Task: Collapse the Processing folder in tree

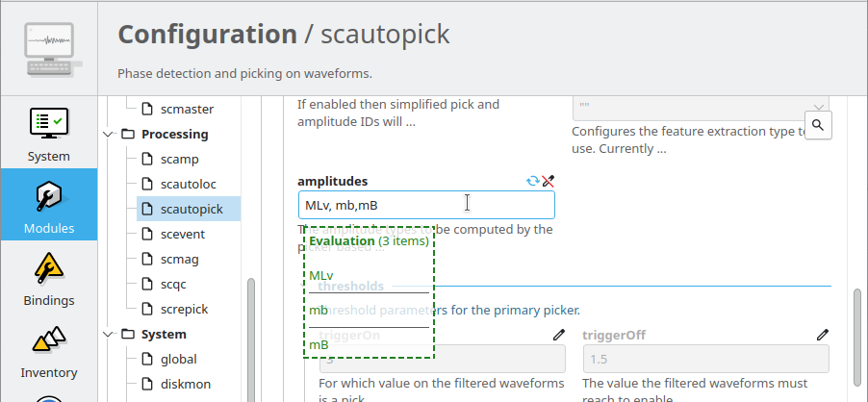Action: pyautogui.click(x=107, y=134)
